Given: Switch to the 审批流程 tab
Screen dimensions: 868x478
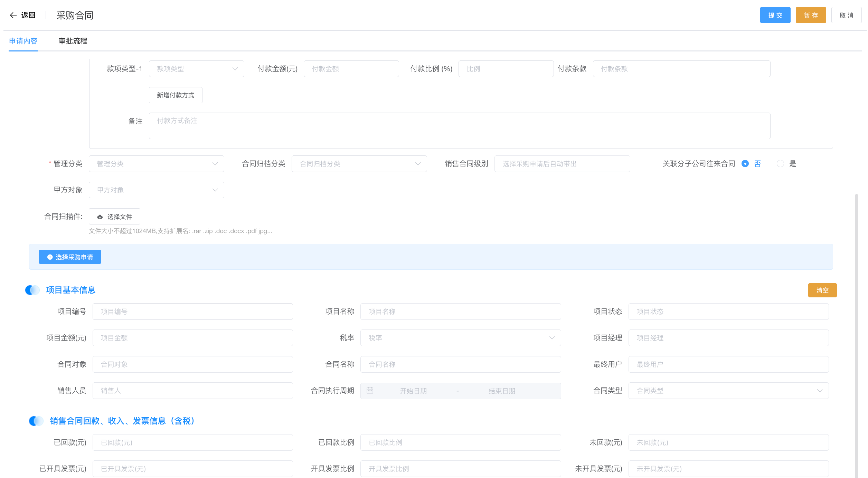Looking at the screenshot, I should (73, 41).
